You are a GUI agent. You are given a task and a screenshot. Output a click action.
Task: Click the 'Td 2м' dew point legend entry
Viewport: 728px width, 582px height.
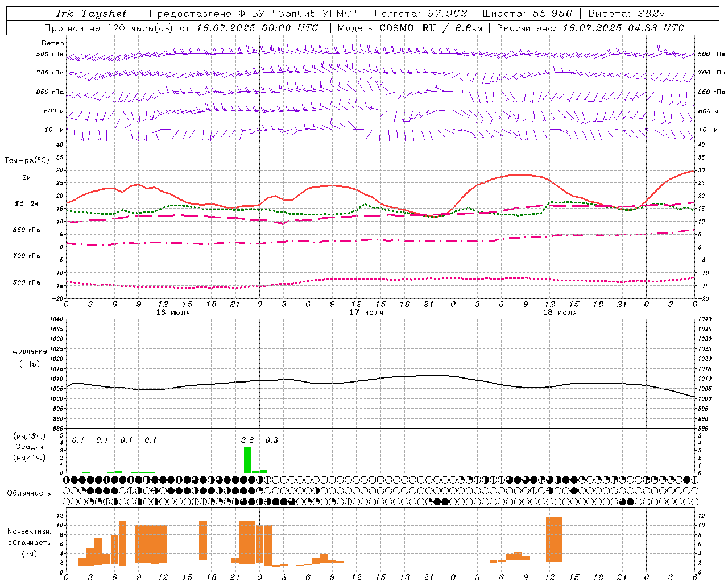pos(27,203)
